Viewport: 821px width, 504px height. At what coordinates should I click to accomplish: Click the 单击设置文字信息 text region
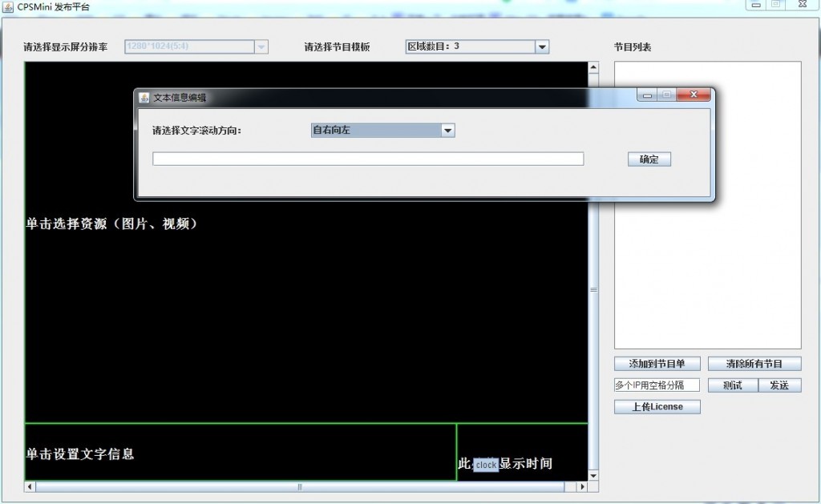pyautogui.click(x=241, y=449)
